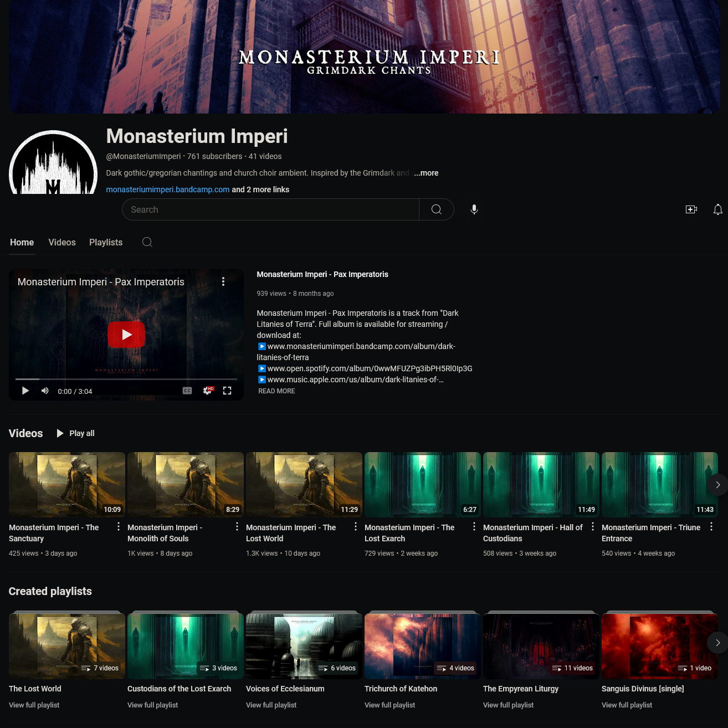Open the Monolith of Souls video title
The image size is (728, 728).
click(x=165, y=533)
